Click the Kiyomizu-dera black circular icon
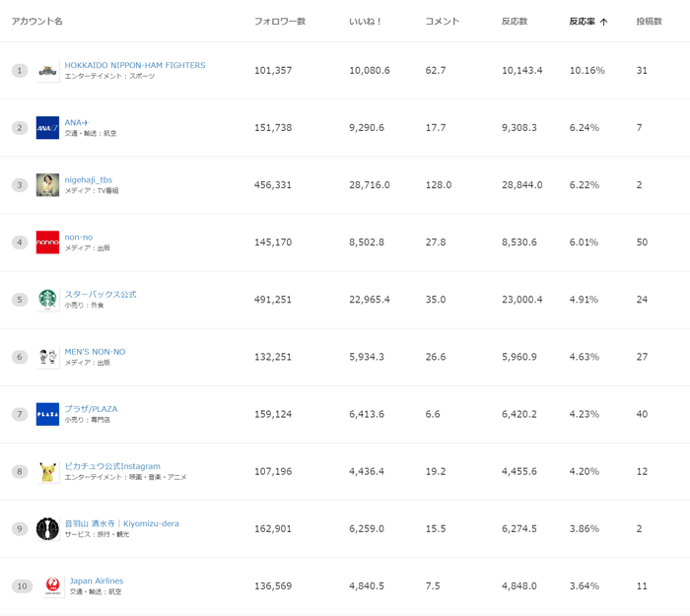 47,529
